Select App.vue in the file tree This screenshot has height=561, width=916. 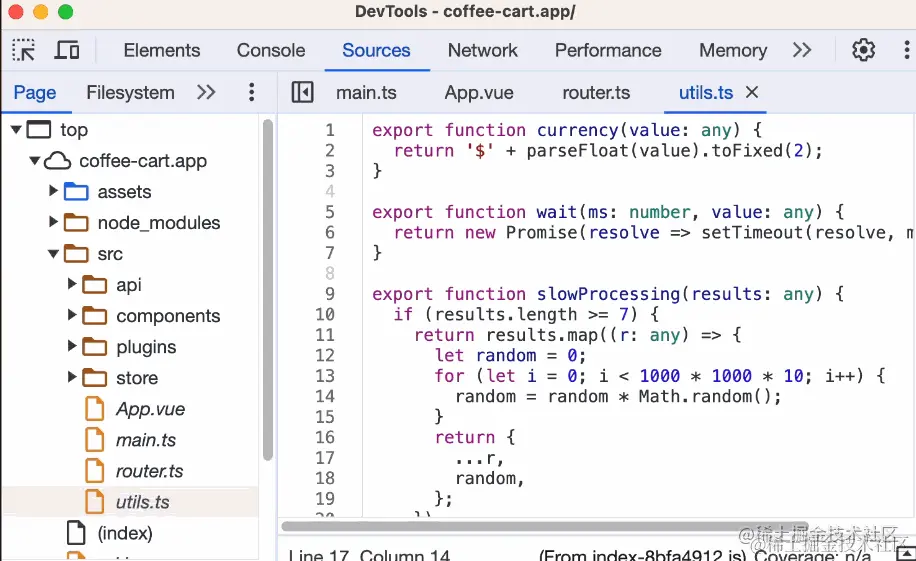point(150,409)
